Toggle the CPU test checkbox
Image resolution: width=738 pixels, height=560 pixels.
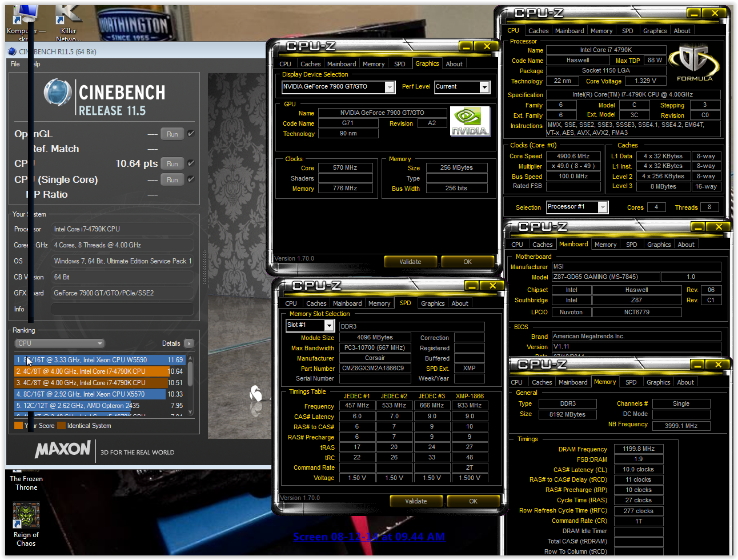[191, 163]
